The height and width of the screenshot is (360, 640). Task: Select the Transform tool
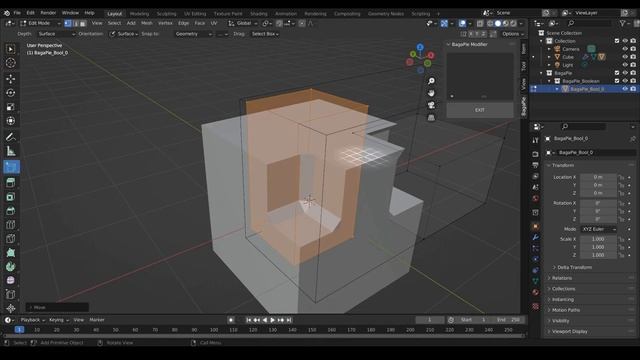pyautogui.click(x=11, y=121)
